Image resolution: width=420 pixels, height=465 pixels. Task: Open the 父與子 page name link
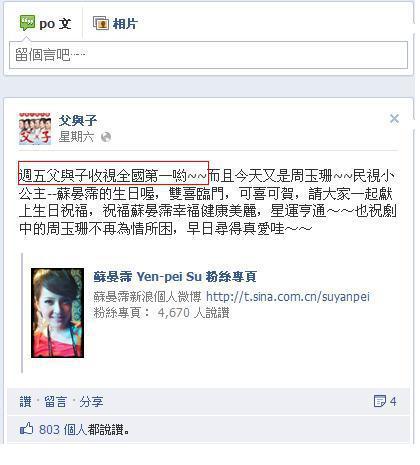point(78,120)
